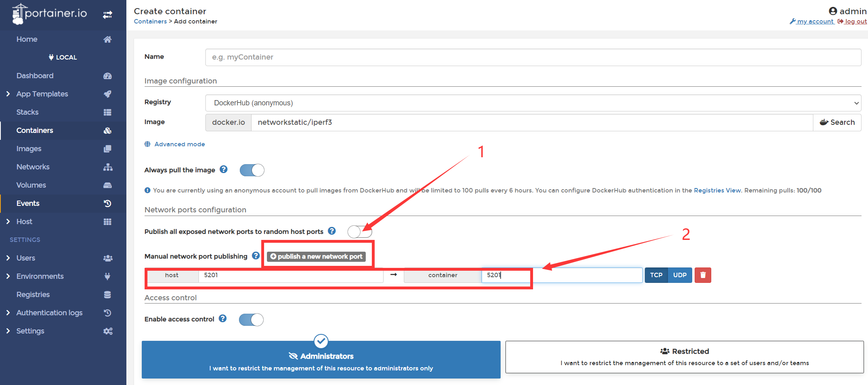Click the sidebar collapse arrows icon
The image size is (868, 385).
click(107, 15)
